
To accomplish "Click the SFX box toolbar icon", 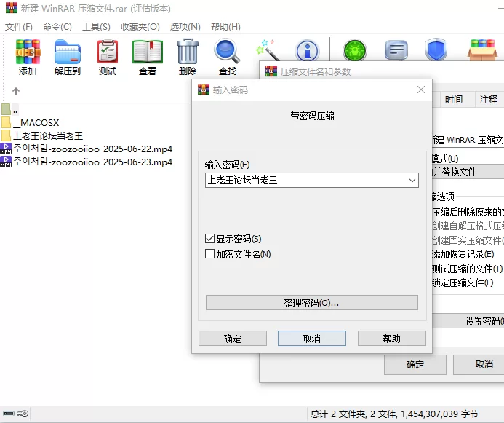I will (x=482, y=50).
